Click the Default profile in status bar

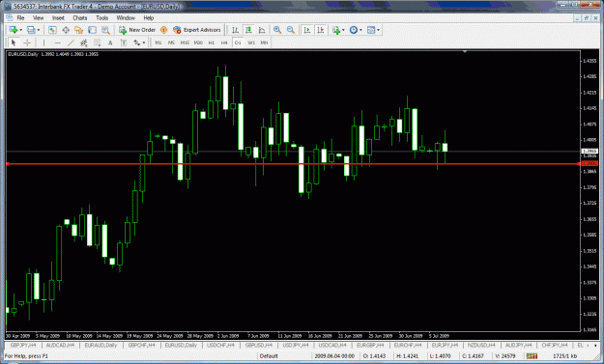point(269,356)
